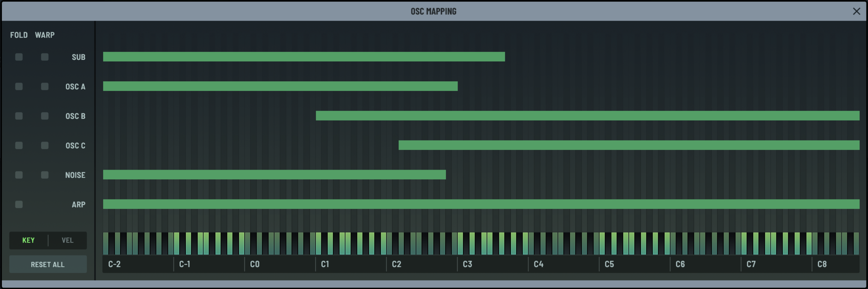Close the OSC Mapping window
The image size is (868, 289).
click(x=856, y=11)
